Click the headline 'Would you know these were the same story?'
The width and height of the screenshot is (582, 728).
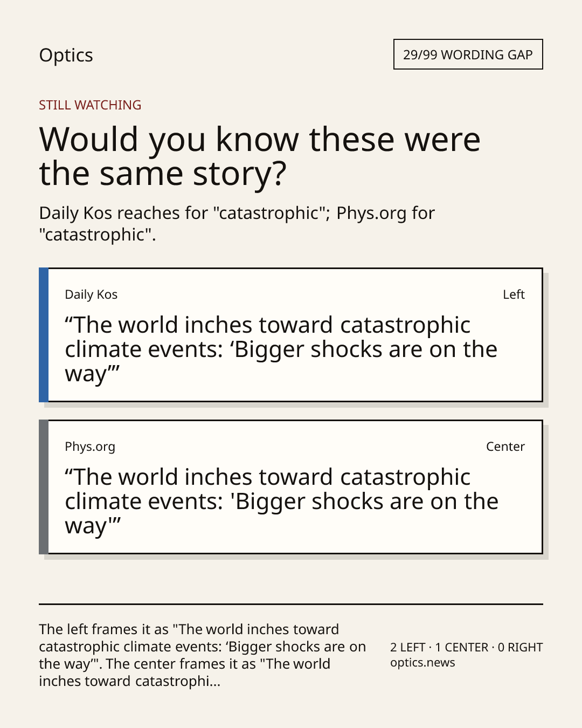tap(260, 156)
